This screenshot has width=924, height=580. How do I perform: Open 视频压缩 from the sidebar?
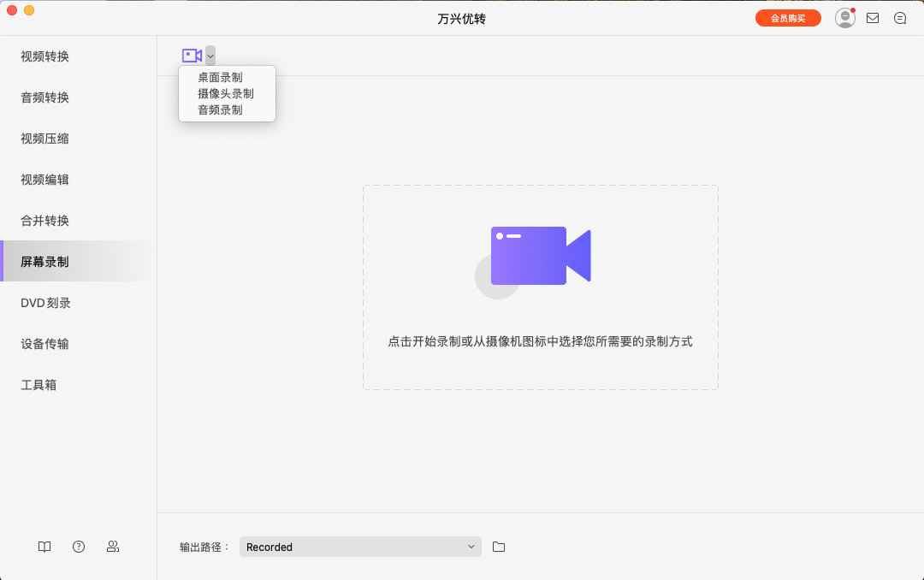pos(44,139)
